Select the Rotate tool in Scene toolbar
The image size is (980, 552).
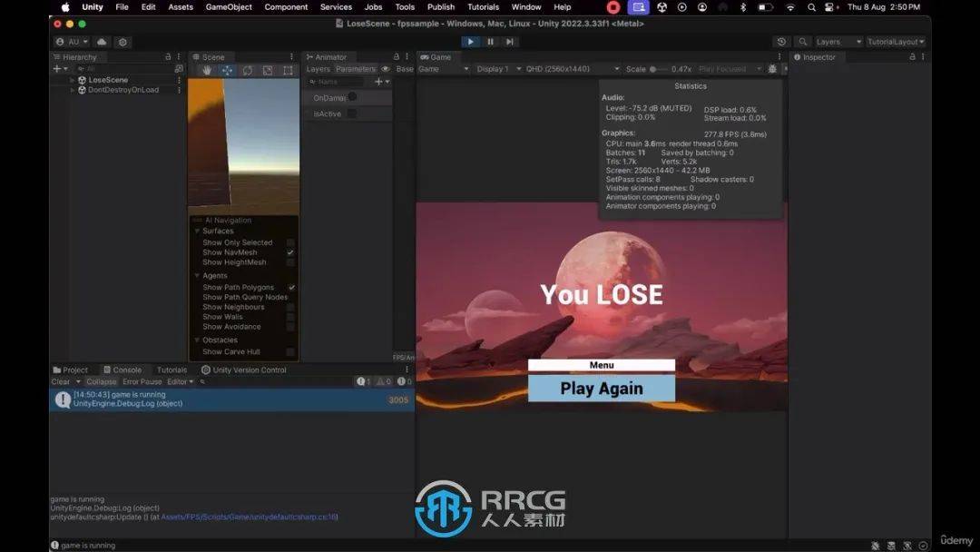(x=248, y=71)
